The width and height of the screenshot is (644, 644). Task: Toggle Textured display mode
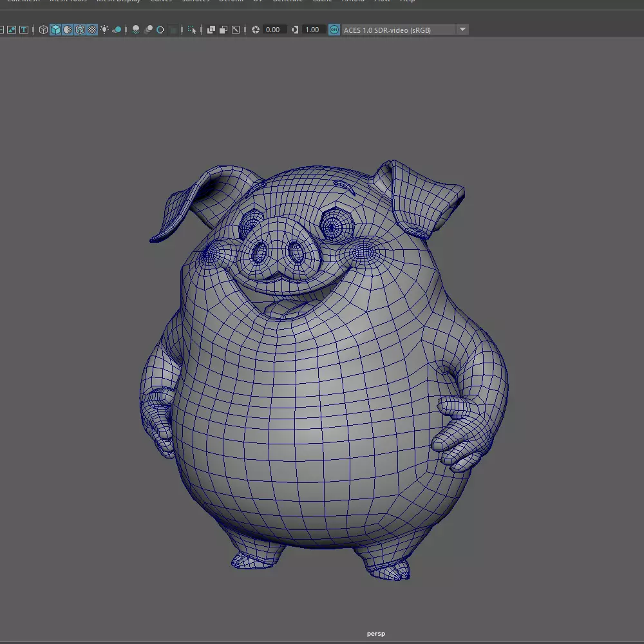click(92, 30)
